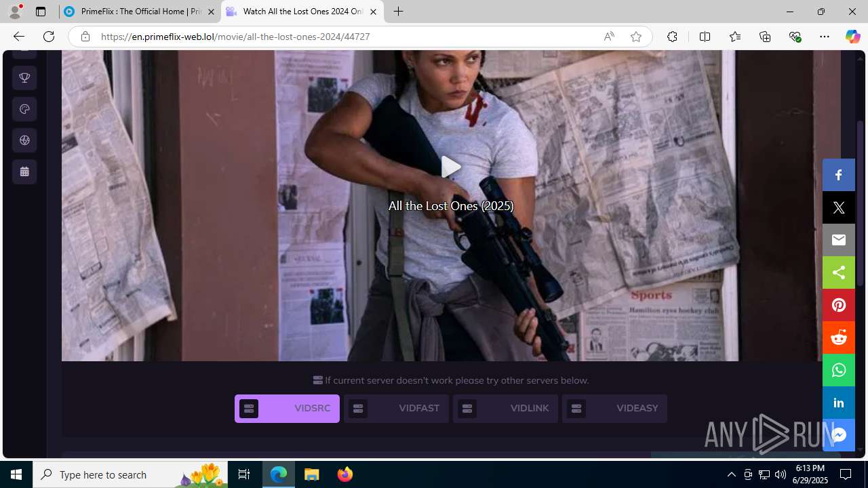
Task: Open the Collections panel
Action: (x=765, y=37)
